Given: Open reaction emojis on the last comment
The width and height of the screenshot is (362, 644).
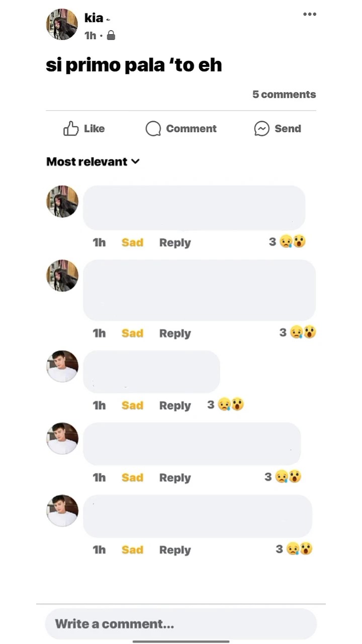Looking at the screenshot, I should click(299, 549).
